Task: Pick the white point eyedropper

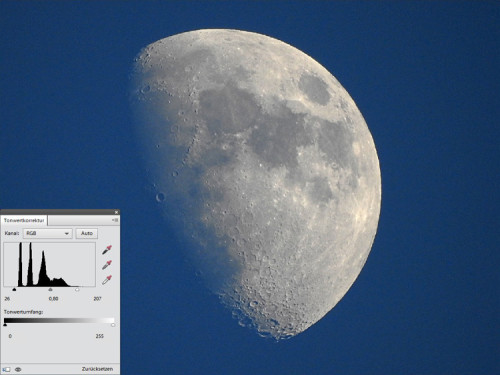Action: (107, 280)
